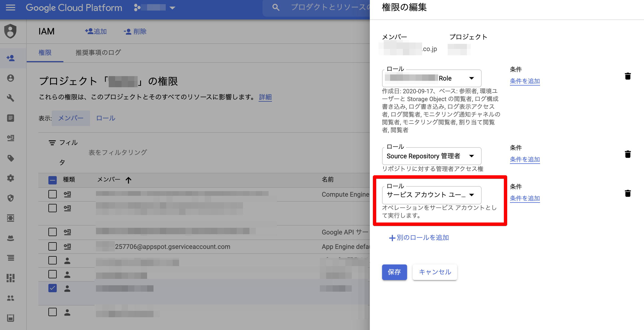The height and width of the screenshot is (330, 644).
Task: Open the wrench troubleshooter sidebar icon
Action: [11, 98]
